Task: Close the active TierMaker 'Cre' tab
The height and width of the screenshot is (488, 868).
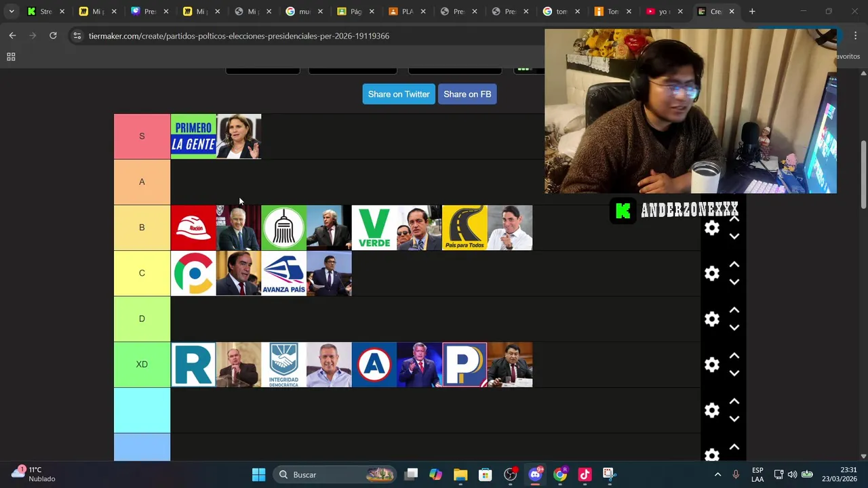Action: click(732, 12)
